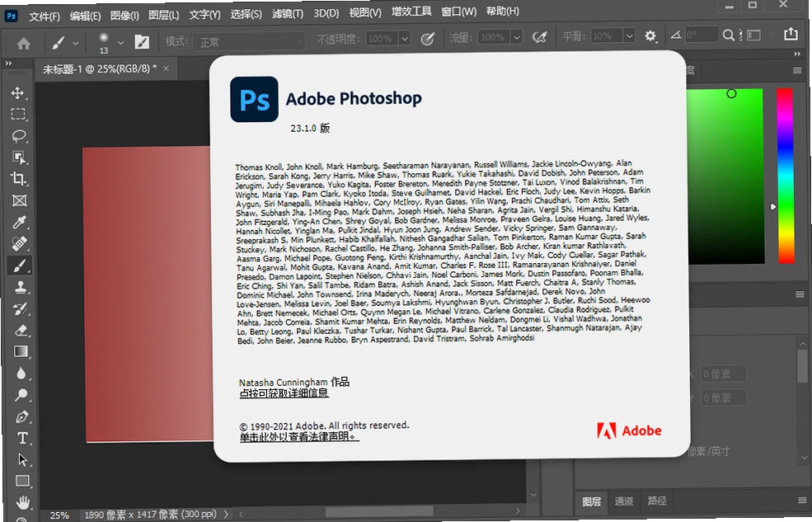Screen dimensions: 812x522
Task: Click the green color picker field
Action: (x=725, y=176)
